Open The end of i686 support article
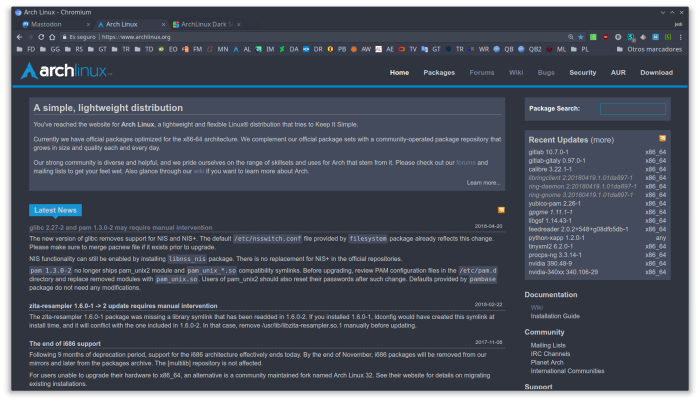This screenshot has width=700, height=402. click(65, 343)
